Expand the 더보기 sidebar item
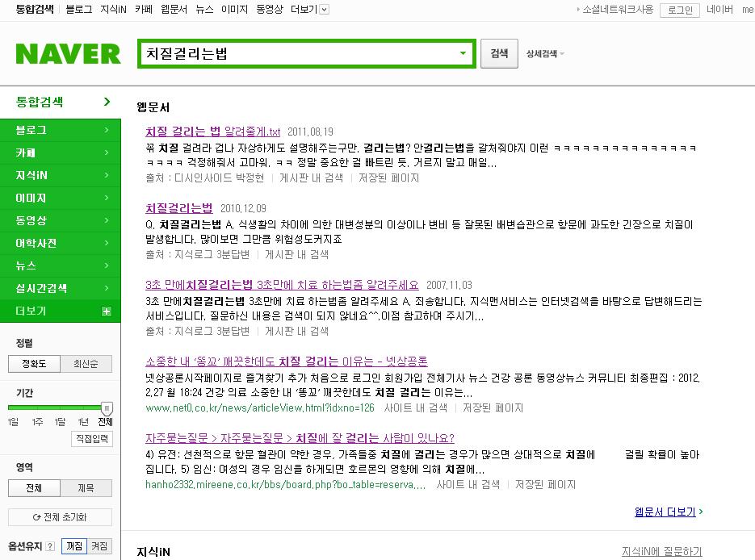Viewport: 755px width, 560px height. click(61, 311)
